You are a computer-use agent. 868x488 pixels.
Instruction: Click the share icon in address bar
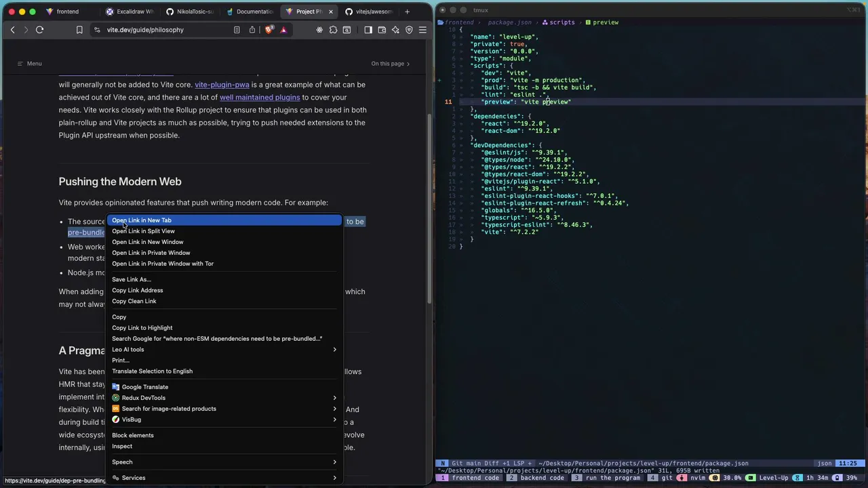[x=252, y=30]
